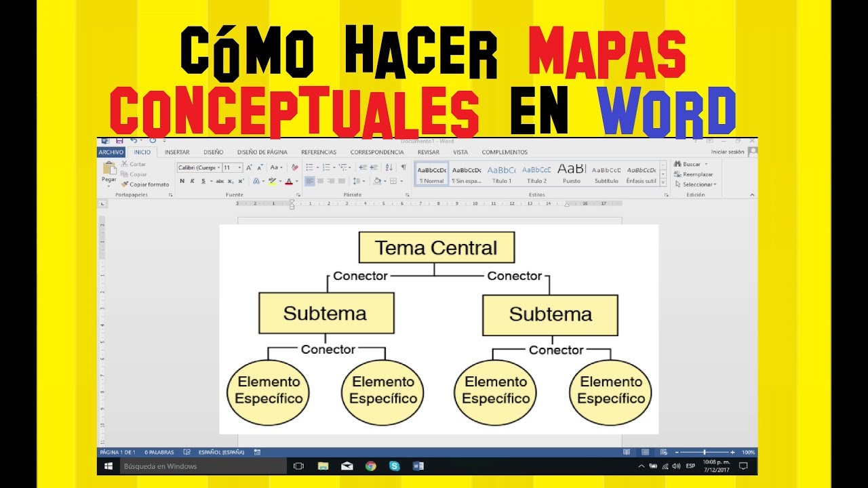This screenshot has height=488, width=868.
Task: Click the zoom slider in status bar
Action: click(x=705, y=451)
